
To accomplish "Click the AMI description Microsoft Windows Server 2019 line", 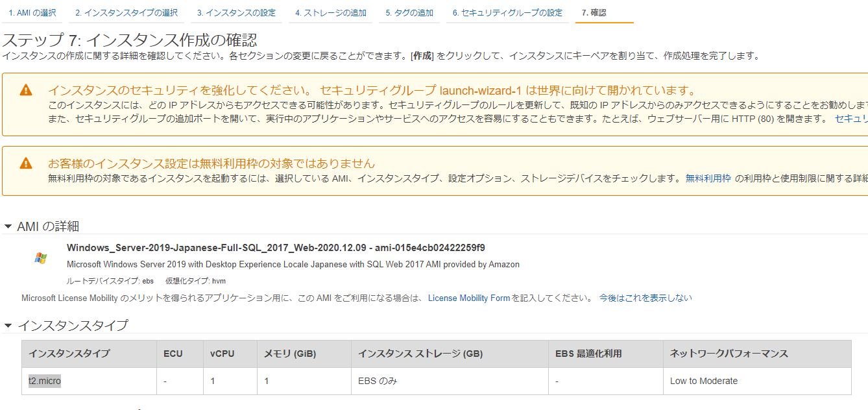I will (293, 265).
